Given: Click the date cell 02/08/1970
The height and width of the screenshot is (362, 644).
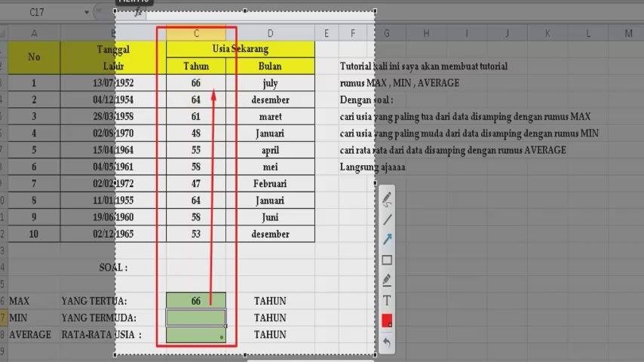Looking at the screenshot, I should tap(113, 133).
